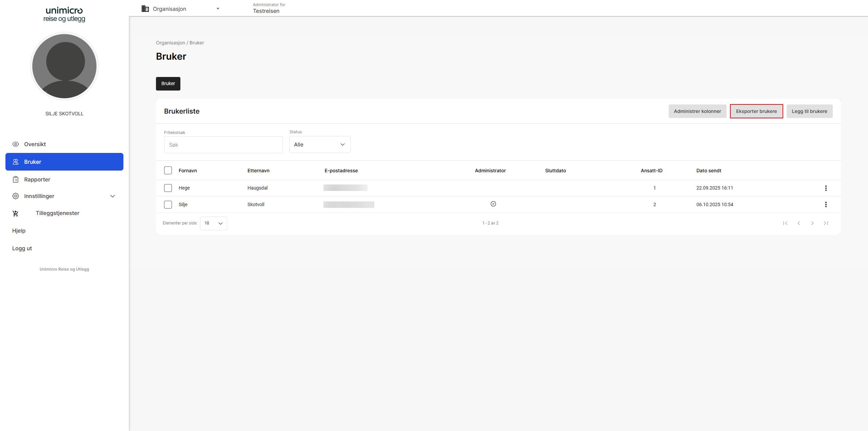
Task: Open the three-dot menu for Silje
Action: pos(826,204)
